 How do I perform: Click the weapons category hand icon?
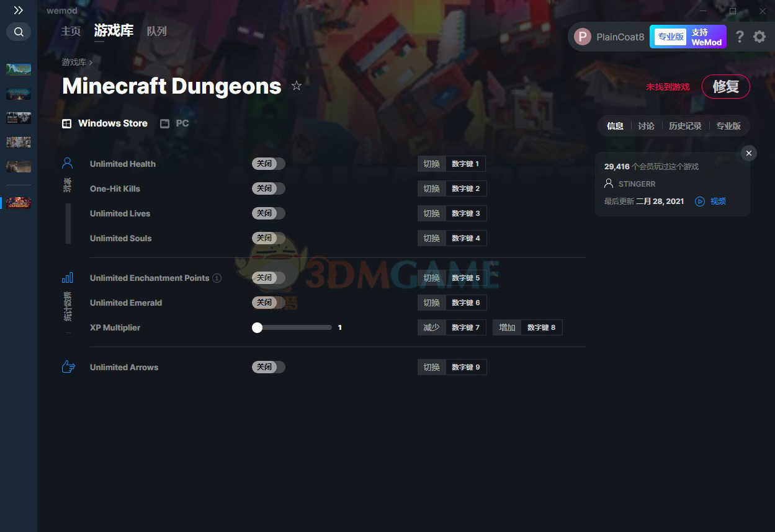coord(68,366)
